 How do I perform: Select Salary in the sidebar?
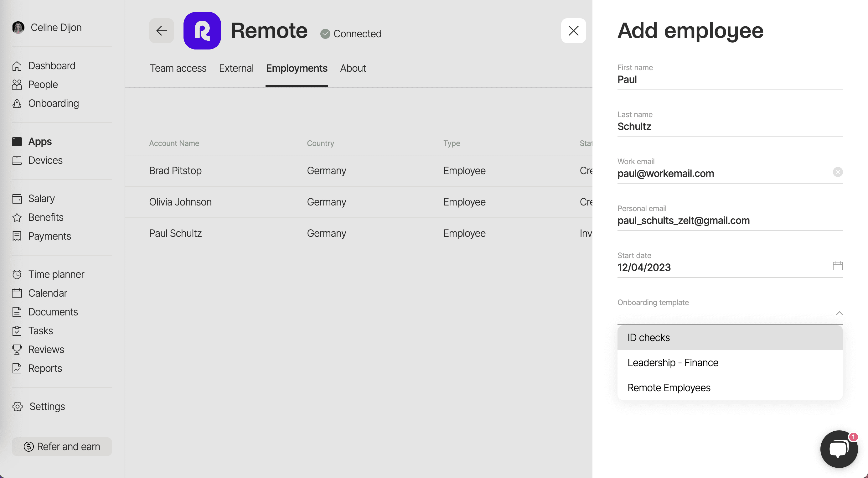[41, 199]
